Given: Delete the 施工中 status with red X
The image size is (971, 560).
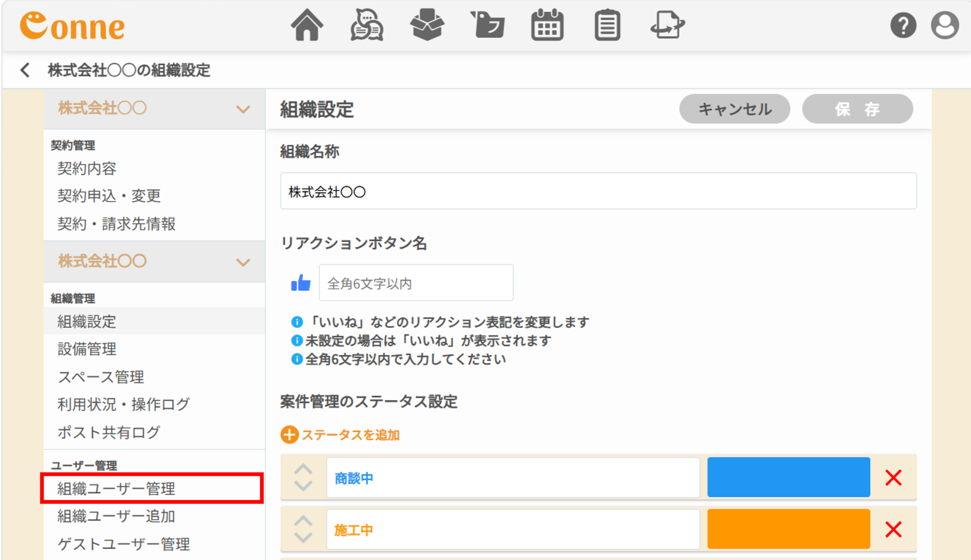Looking at the screenshot, I should click(x=893, y=530).
